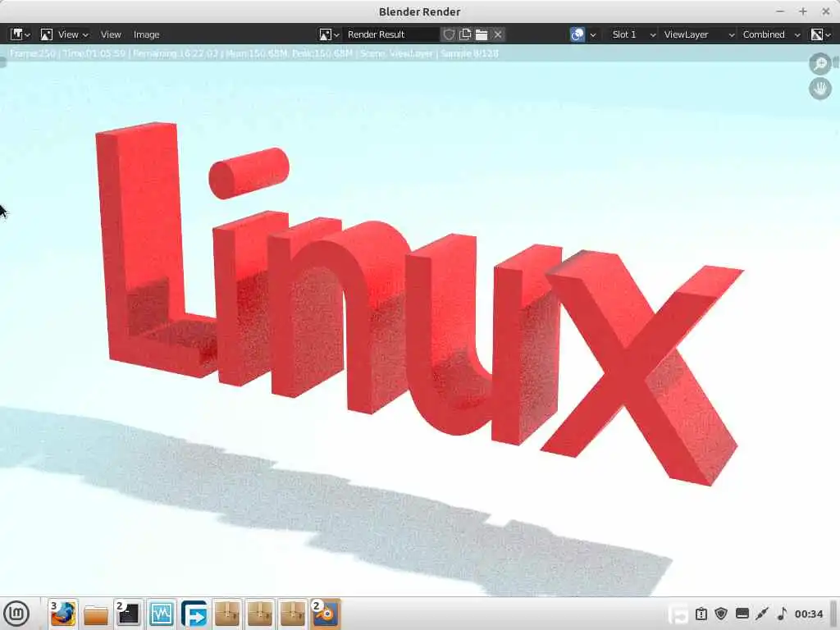Unlink the Render Result image with X
This screenshot has width=840, height=630.
[498, 34]
